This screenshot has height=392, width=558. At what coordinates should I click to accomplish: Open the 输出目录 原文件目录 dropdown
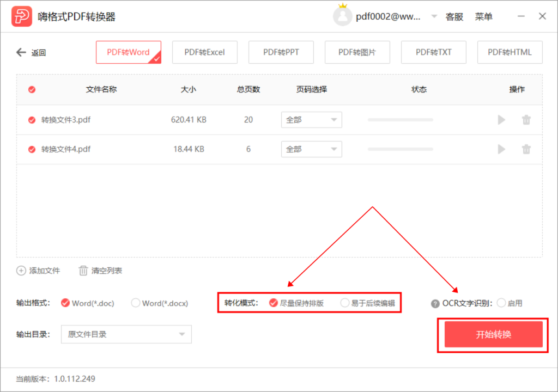coord(126,334)
